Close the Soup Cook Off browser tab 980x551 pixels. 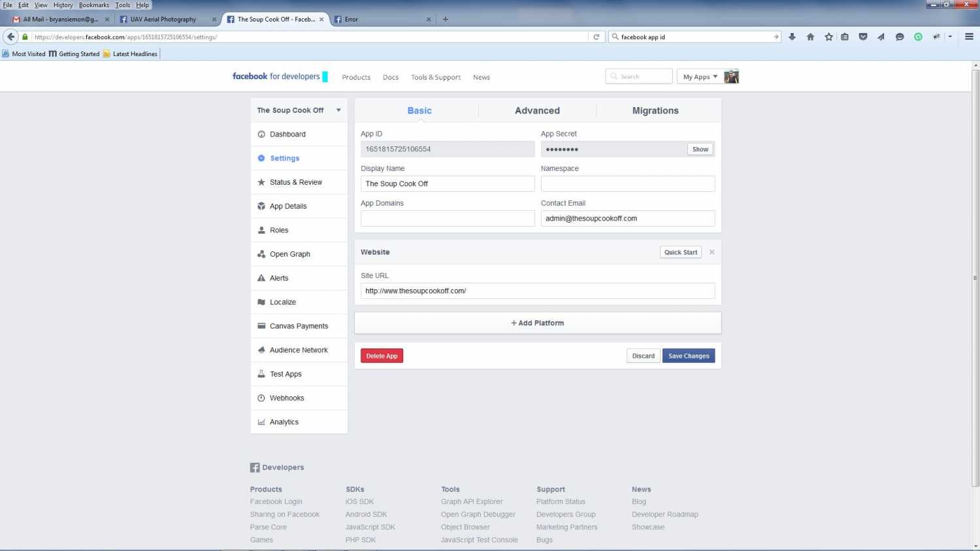[x=321, y=19]
